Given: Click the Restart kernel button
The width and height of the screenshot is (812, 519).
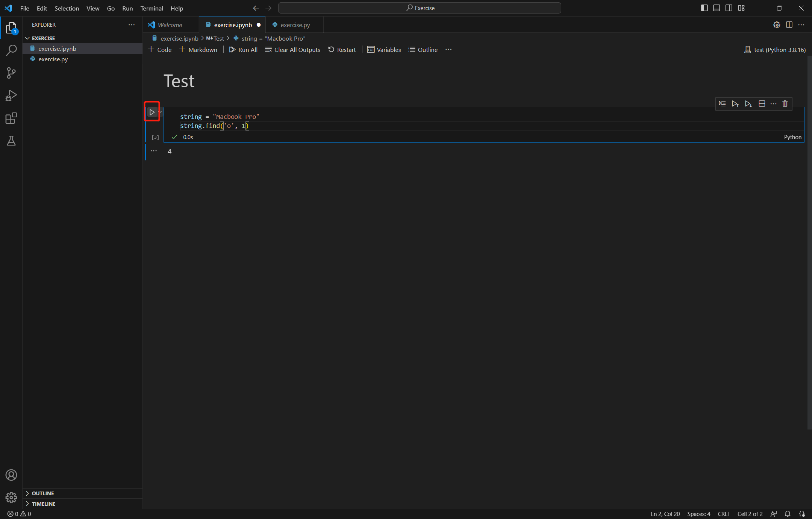Looking at the screenshot, I should (x=342, y=50).
